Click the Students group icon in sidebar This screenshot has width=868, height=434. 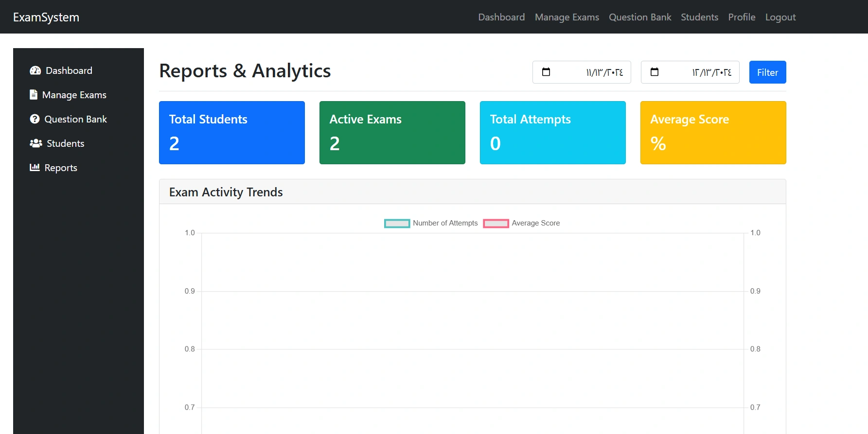pyautogui.click(x=35, y=143)
